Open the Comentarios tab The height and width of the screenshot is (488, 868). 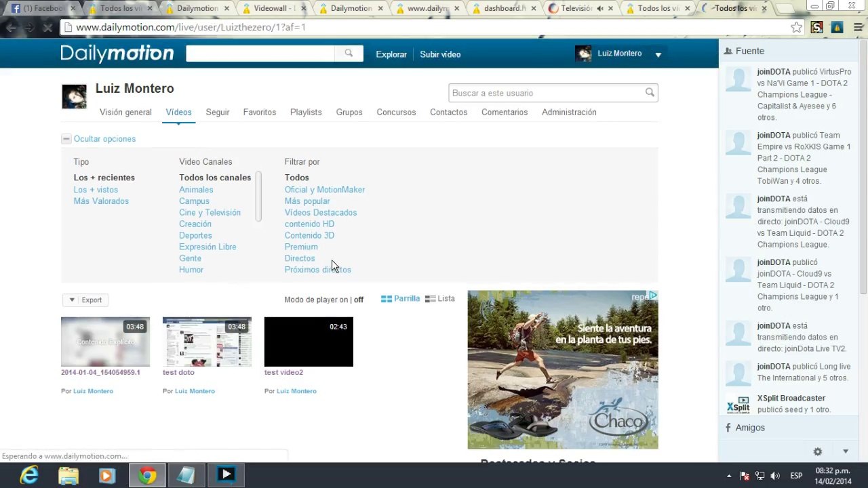pos(505,113)
